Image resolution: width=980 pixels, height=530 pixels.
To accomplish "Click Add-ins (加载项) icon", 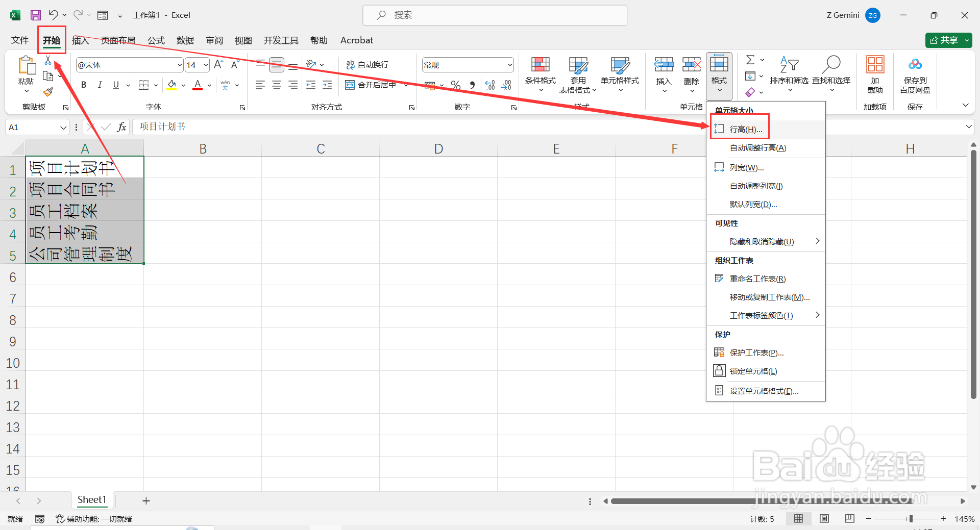I will [875, 74].
